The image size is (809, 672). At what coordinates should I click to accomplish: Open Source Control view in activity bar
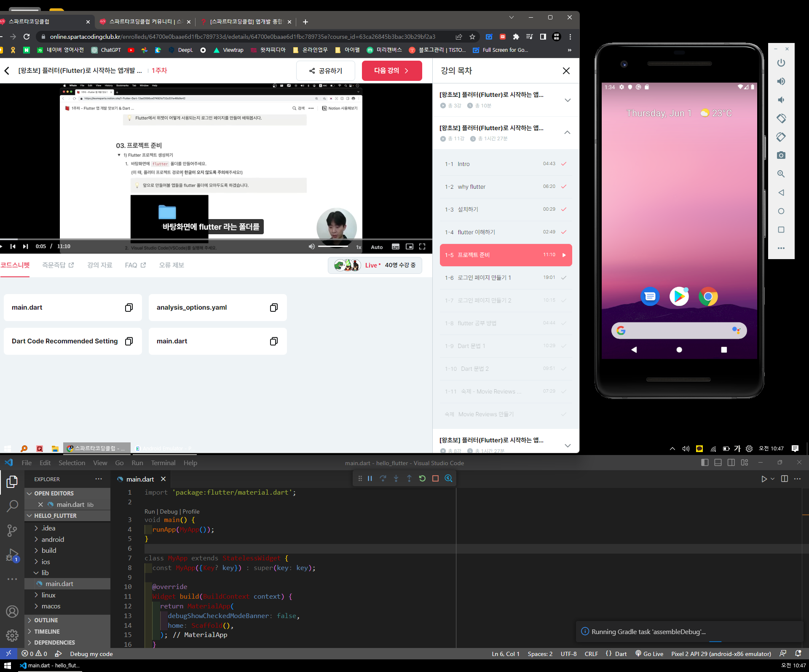(12, 530)
